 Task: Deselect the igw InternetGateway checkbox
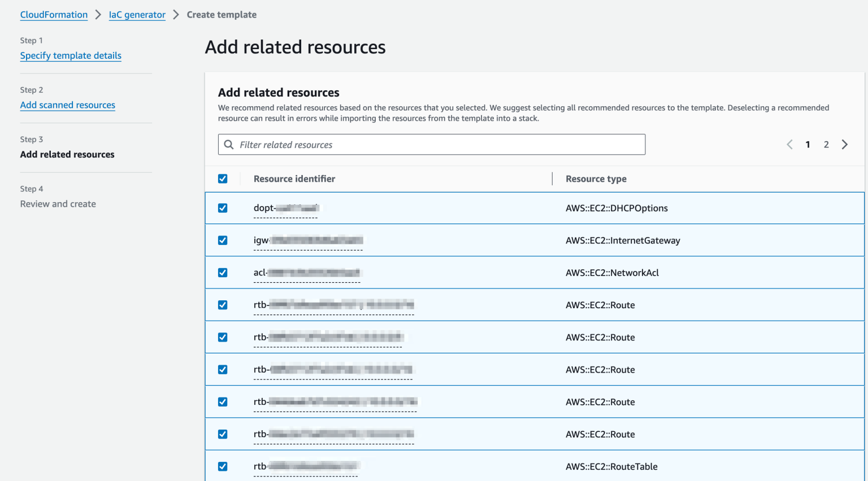[223, 240]
